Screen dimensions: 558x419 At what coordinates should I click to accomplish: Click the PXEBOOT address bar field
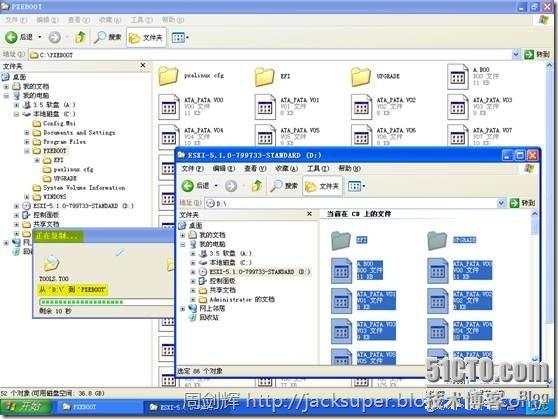[x=270, y=55]
